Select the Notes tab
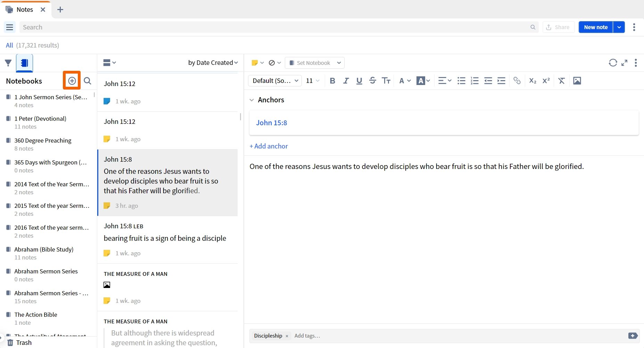 click(x=25, y=9)
